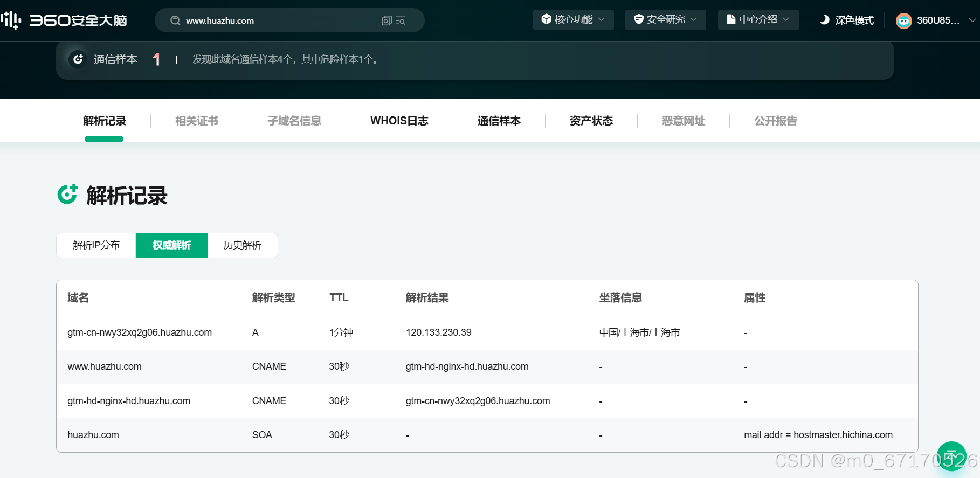This screenshot has width=980, height=478.
Task: Select the 解析IP分布 sub-tab
Action: [96, 245]
